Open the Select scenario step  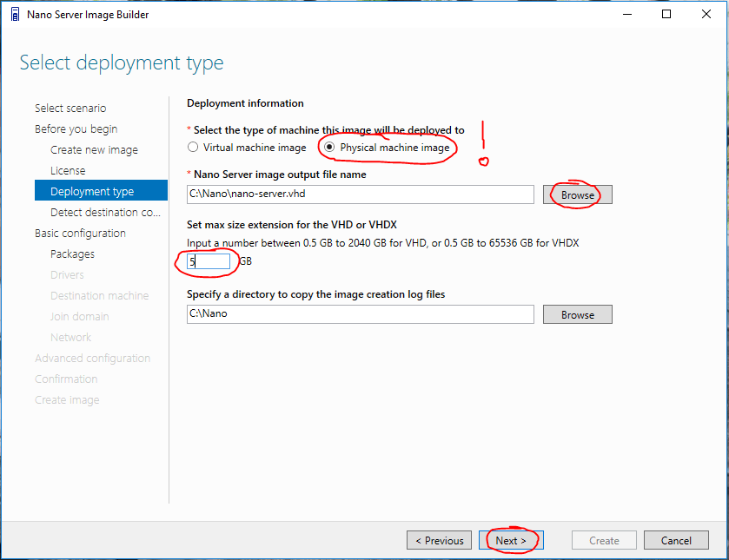click(70, 109)
